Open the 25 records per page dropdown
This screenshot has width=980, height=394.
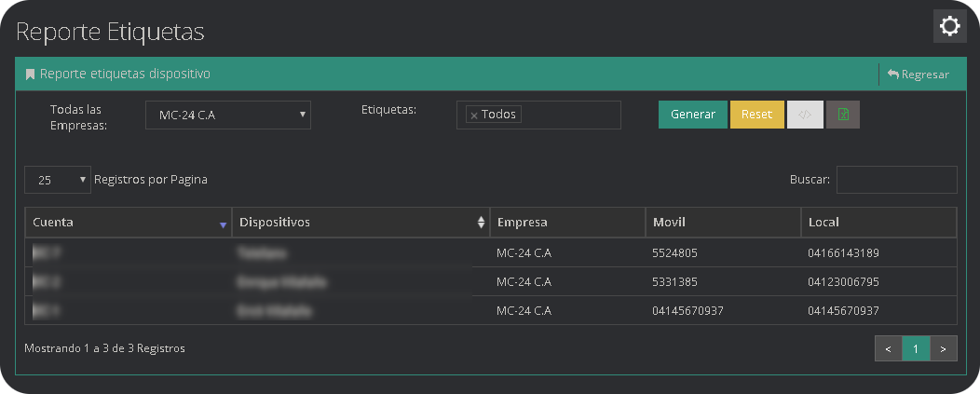(58, 180)
